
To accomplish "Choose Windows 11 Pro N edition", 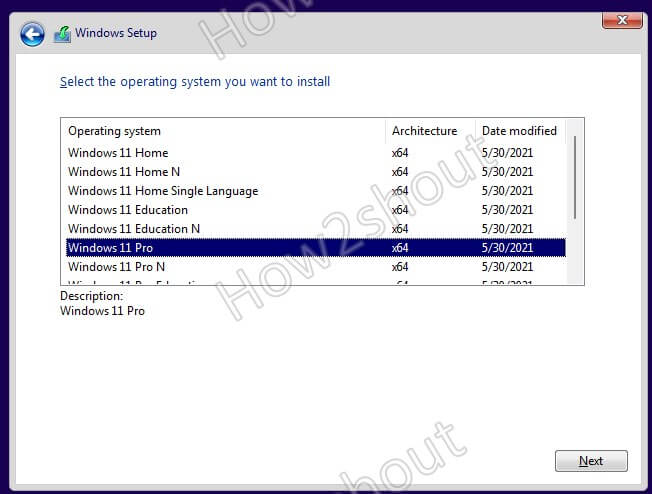I will pyautogui.click(x=316, y=267).
